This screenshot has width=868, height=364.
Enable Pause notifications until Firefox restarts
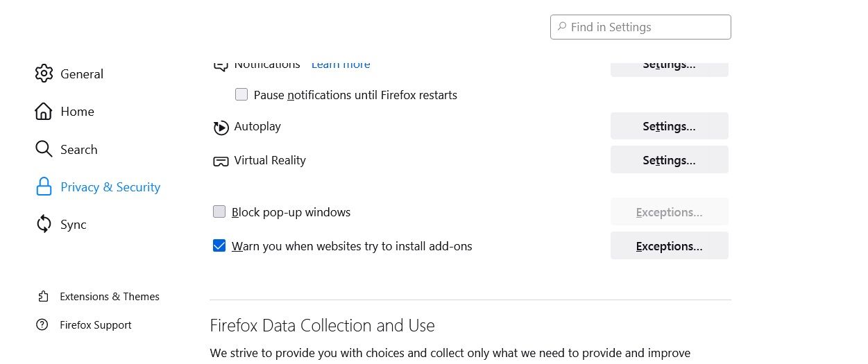241,94
